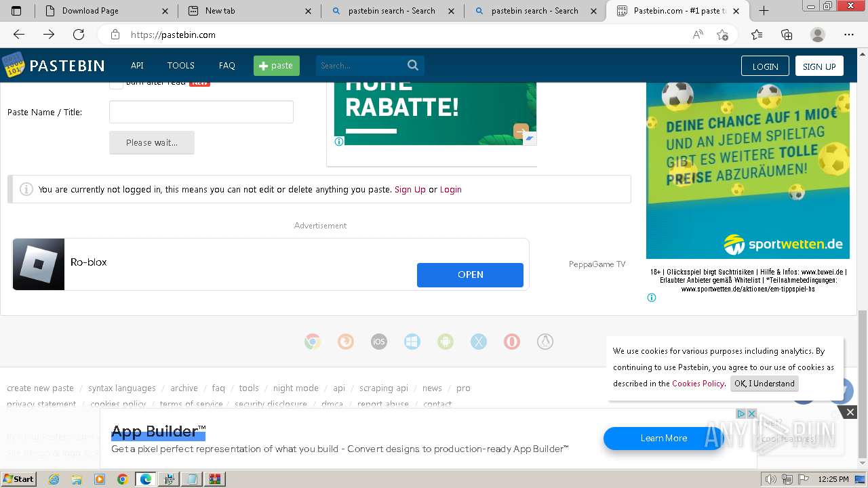Viewport: 868px width, 488px height.
Task: Click the browser forward arrow
Action: pos(49,35)
